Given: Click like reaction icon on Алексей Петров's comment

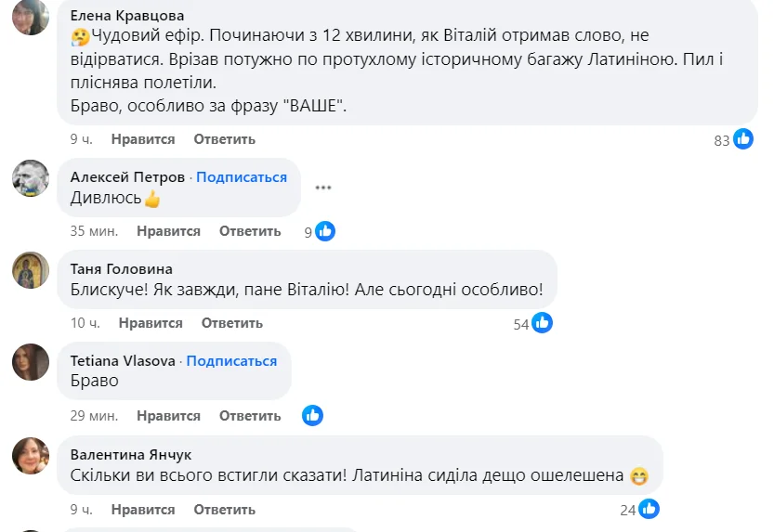Looking at the screenshot, I should point(324,231).
